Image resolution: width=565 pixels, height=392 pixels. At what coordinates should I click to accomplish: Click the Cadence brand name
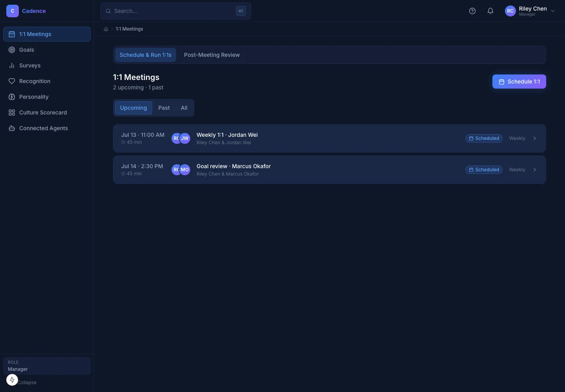click(34, 11)
